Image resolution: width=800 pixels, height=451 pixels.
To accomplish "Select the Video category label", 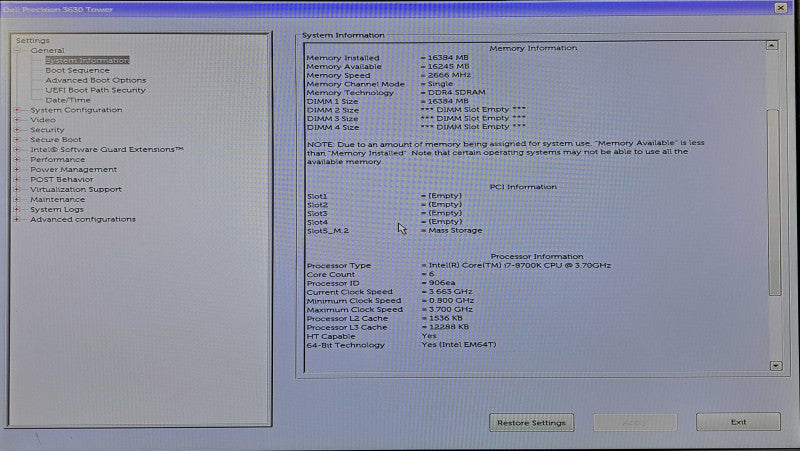I will pos(43,120).
